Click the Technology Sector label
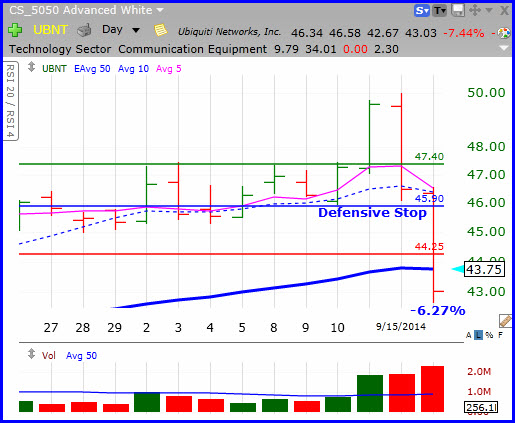 pyautogui.click(x=60, y=49)
